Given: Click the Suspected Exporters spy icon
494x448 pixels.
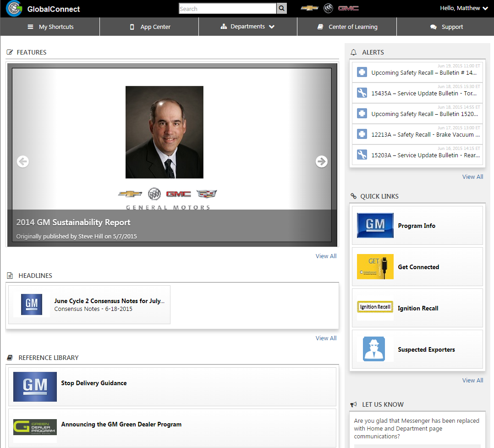Looking at the screenshot, I should point(374,349).
